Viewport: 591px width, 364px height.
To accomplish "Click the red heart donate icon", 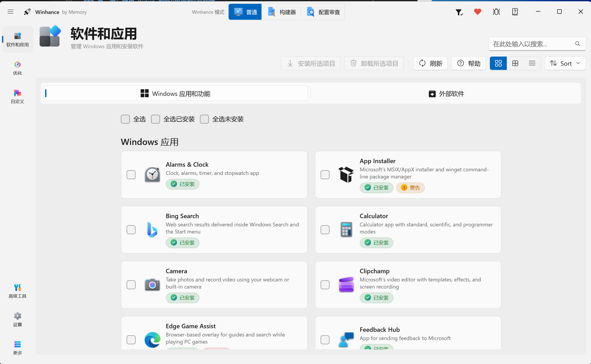I will coord(477,12).
